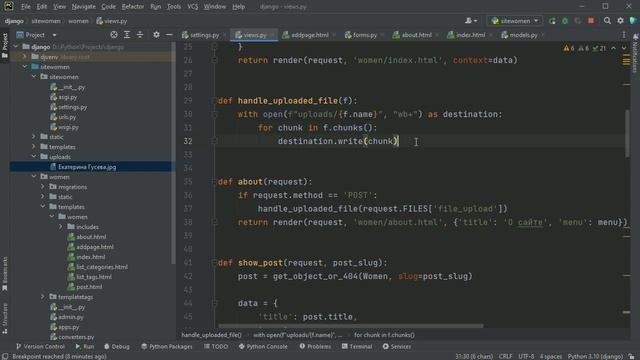This screenshot has height=360, width=640.
Task: Open IDE settings gear in toolbar
Action: click(x=620, y=21)
